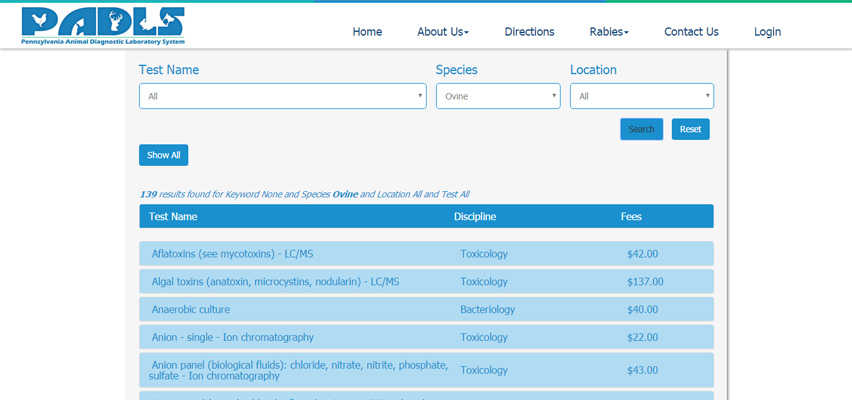Image resolution: width=852 pixels, height=400 pixels.
Task: Select the Aflatoxins LC/MS test row
Action: pos(232,254)
